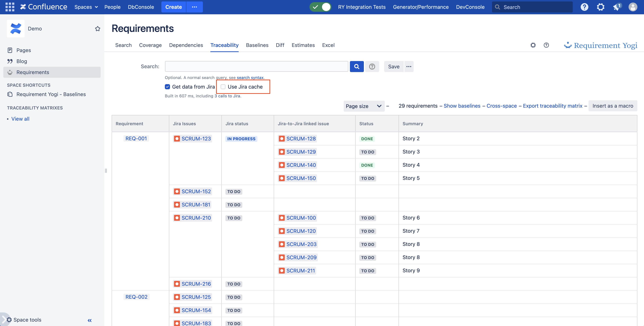The image size is (644, 326).
Task: Open the help question mark in top bar
Action: (585, 7)
